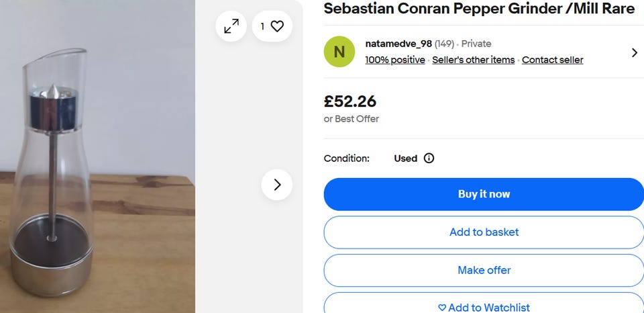Go to the next product image arrow
The height and width of the screenshot is (313, 644).
tap(277, 184)
